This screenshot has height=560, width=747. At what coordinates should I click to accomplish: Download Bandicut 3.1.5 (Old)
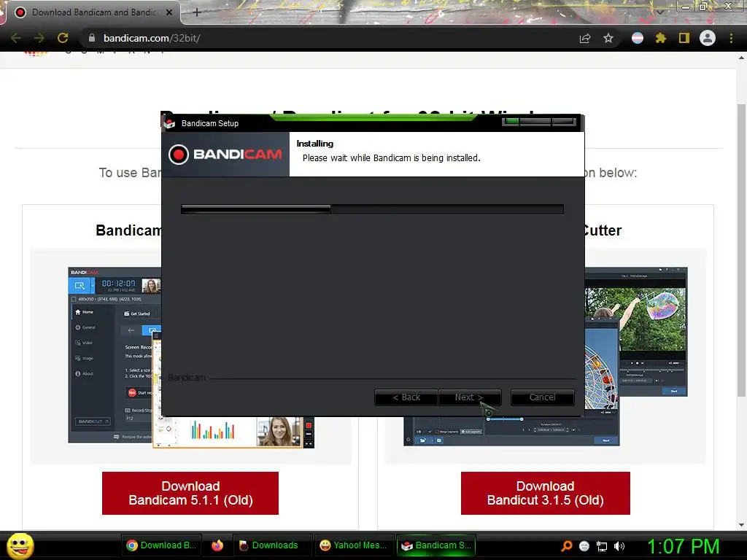[x=546, y=493]
